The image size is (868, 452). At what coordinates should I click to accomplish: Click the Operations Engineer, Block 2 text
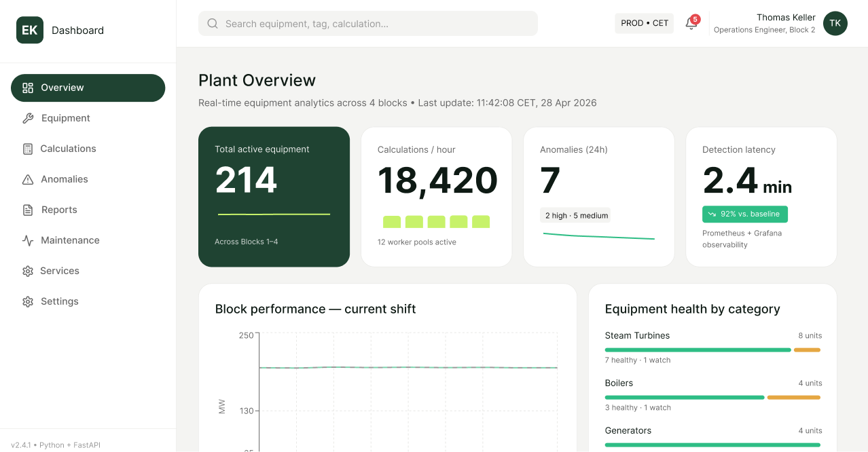tap(764, 30)
